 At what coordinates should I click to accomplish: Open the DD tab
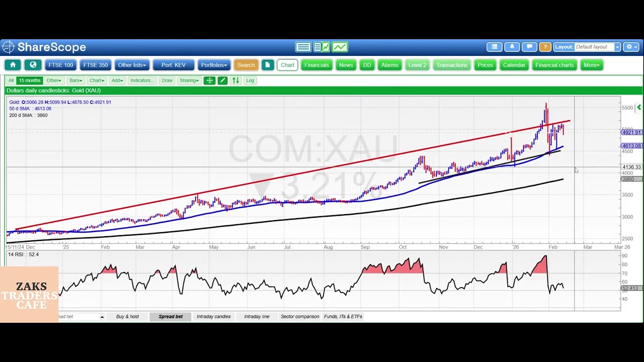[x=367, y=65]
